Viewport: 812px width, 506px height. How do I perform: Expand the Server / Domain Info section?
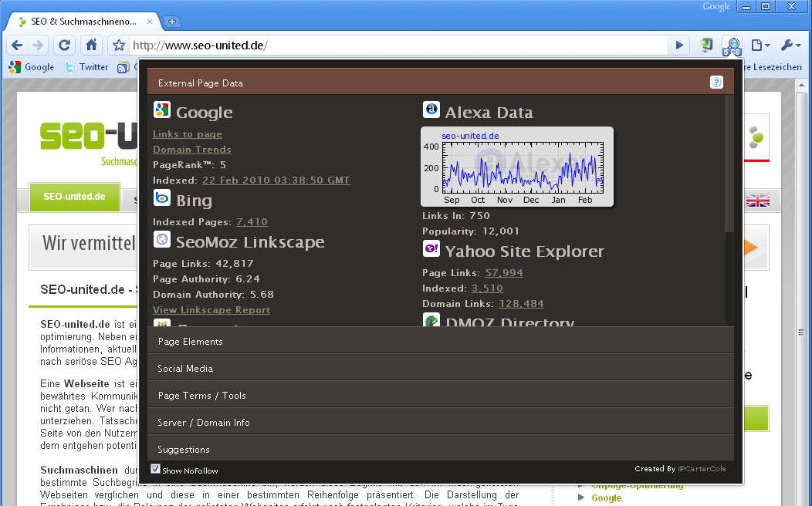coord(441,422)
